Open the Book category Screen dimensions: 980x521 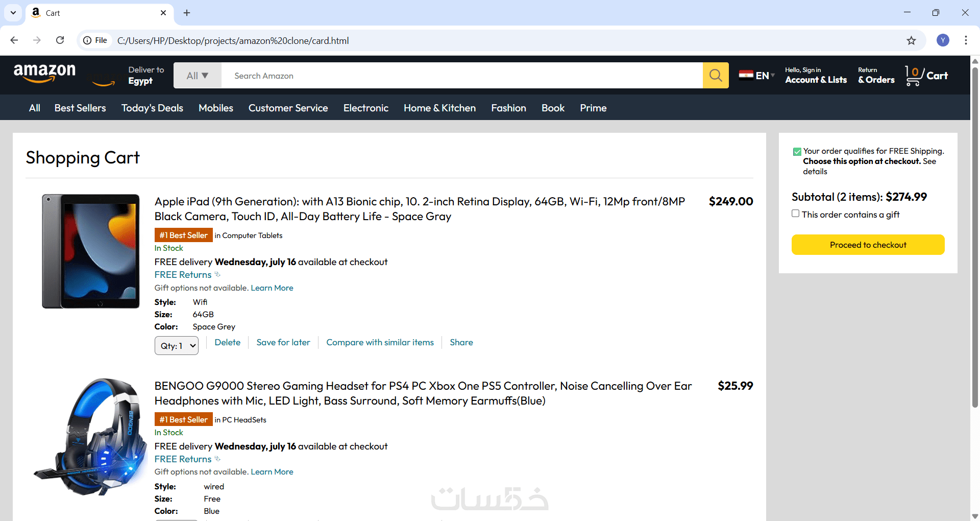pyautogui.click(x=553, y=108)
